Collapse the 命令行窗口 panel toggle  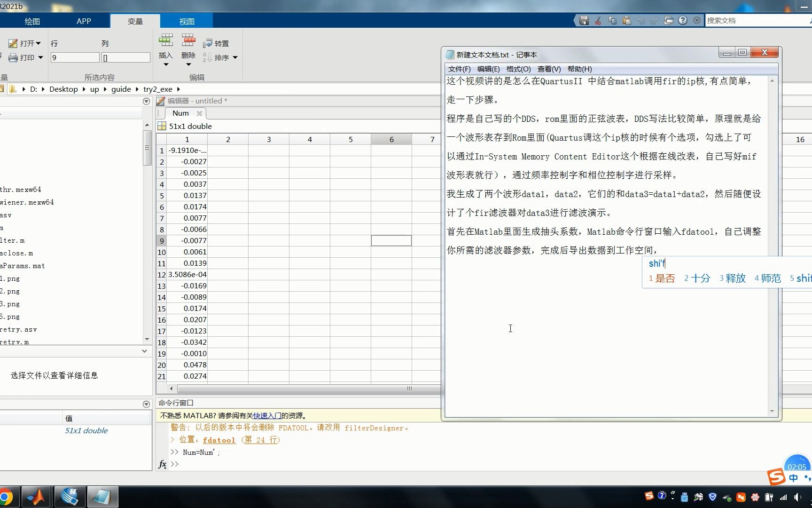coord(146,404)
